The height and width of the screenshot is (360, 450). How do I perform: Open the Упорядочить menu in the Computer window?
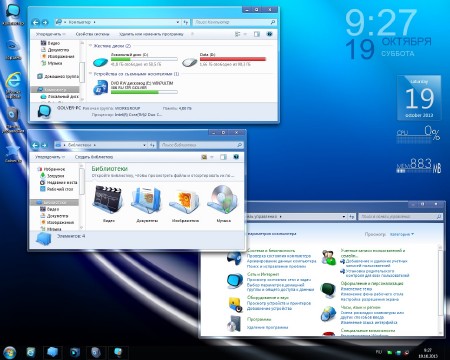point(51,34)
